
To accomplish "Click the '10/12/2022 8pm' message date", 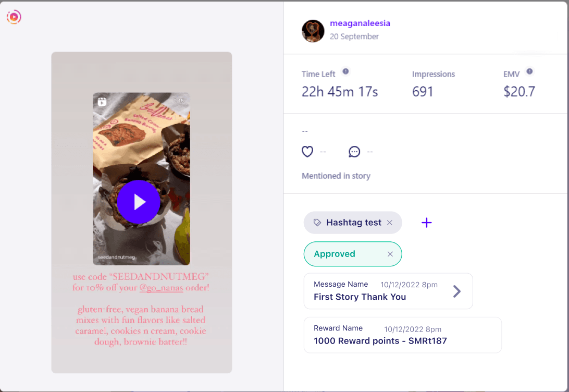I will (409, 285).
